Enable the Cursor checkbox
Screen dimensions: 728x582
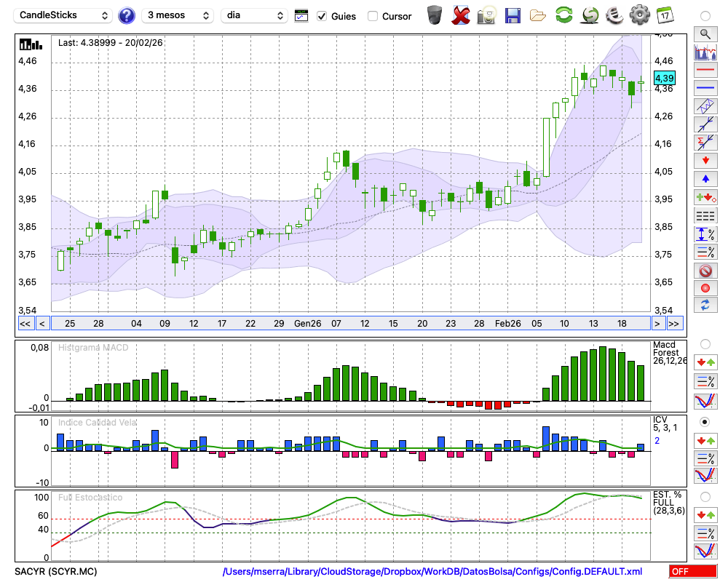pos(373,16)
